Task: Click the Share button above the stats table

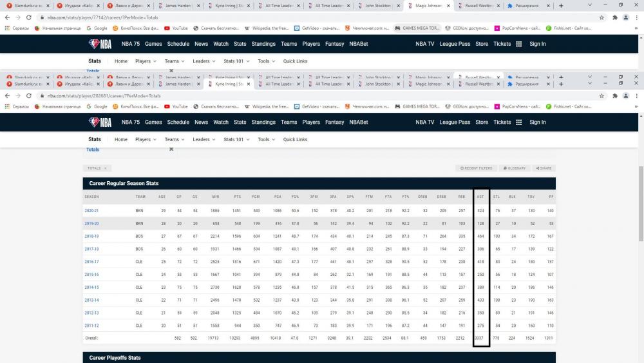Action: click(544, 168)
